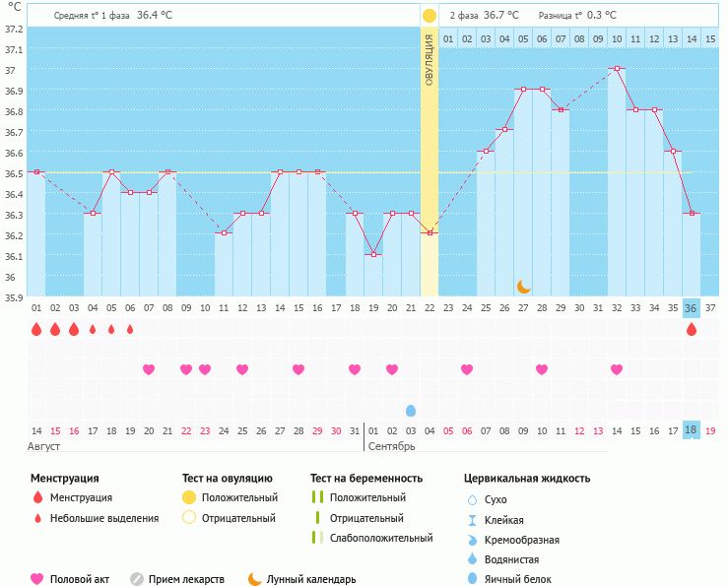The image size is (728, 586).
Task: Click the 'Положительный' ovulation test legend circle
Action: [189, 497]
